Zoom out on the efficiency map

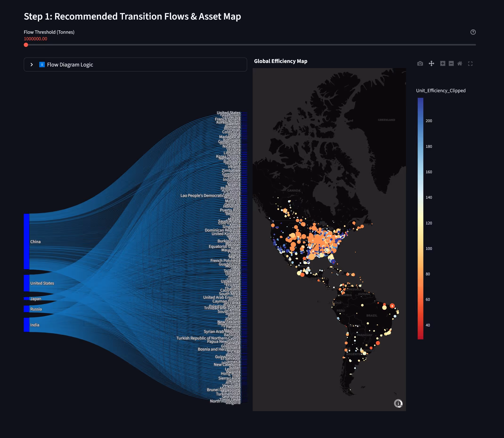pos(451,64)
